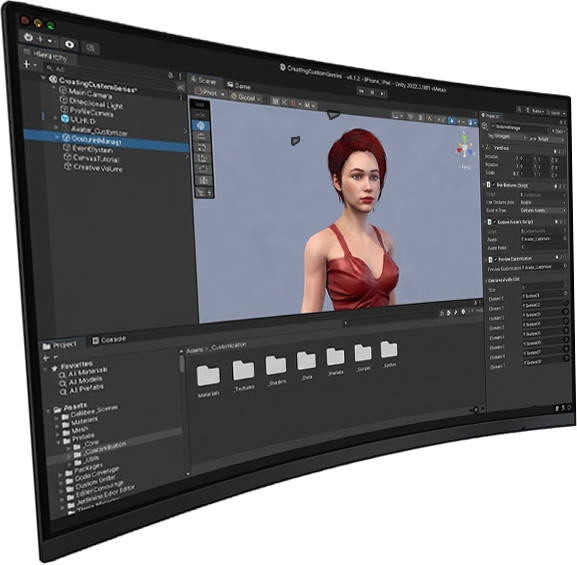Expand the ULHUD object in Hierarchy
Image resolution: width=577 pixels, height=565 pixels.
point(56,118)
